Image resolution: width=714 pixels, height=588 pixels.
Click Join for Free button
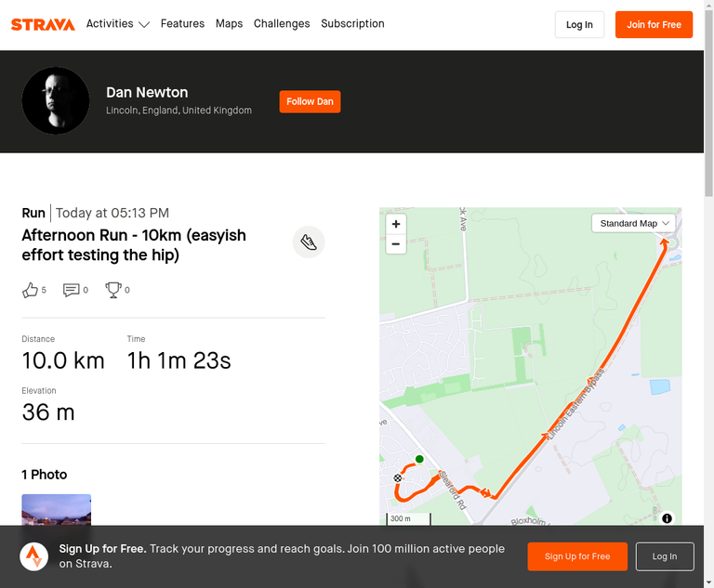coord(654,24)
